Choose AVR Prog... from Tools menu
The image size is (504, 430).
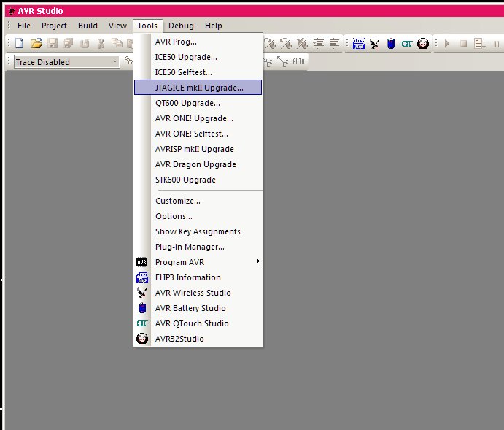pyautogui.click(x=198, y=42)
